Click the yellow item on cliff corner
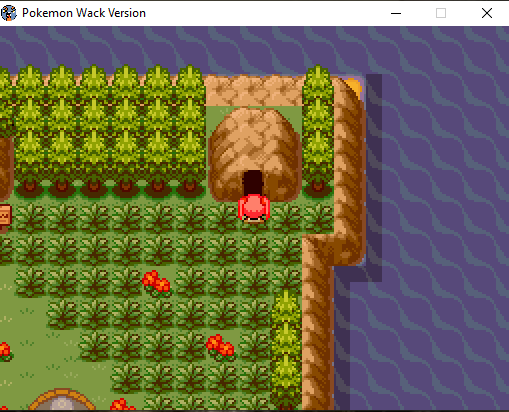Viewport: 509px width, 412px height. [x=354, y=88]
